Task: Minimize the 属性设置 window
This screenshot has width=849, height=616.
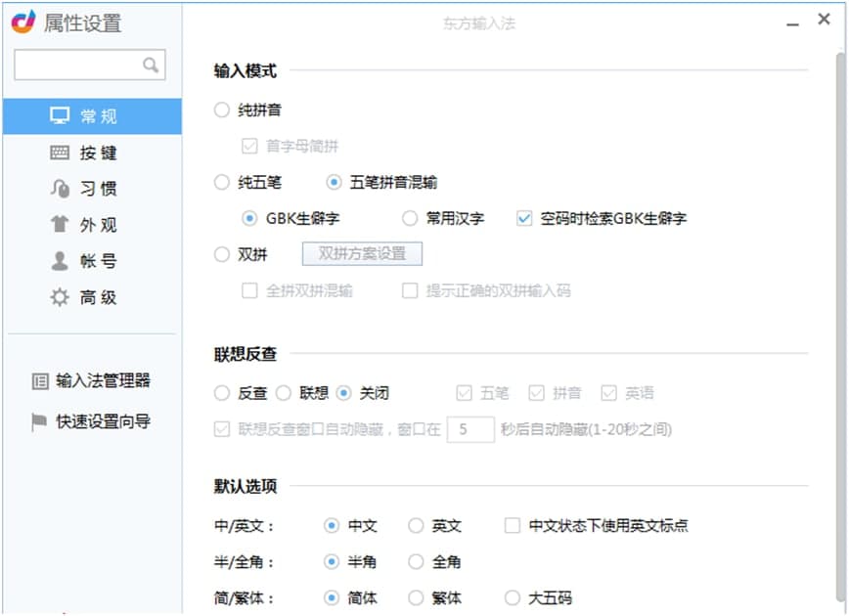Action: (790, 21)
